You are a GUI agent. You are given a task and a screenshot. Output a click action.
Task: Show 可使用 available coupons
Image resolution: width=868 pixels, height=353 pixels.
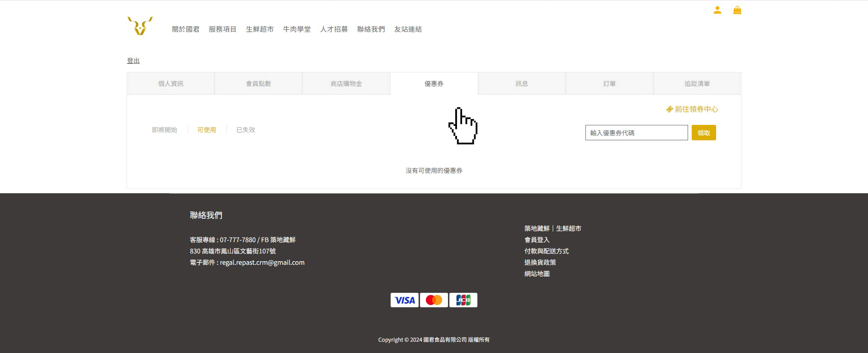207,130
